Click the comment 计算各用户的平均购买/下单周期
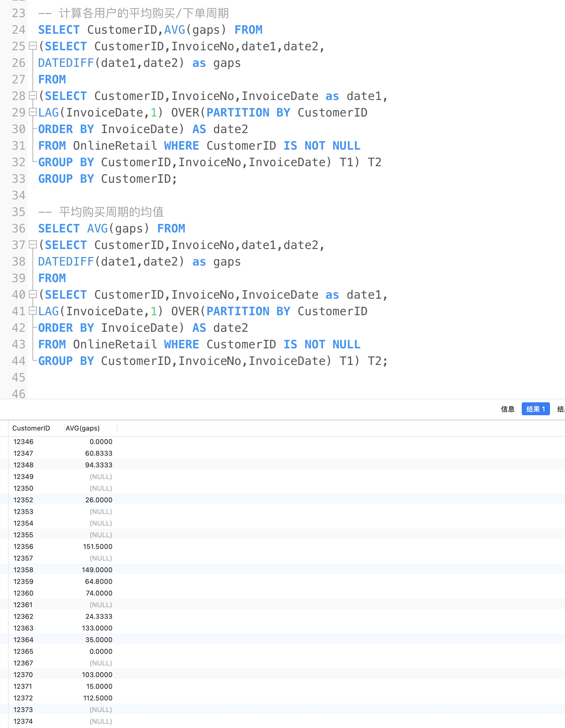The width and height of the screenshot is (565, 728). coord(144,13)
